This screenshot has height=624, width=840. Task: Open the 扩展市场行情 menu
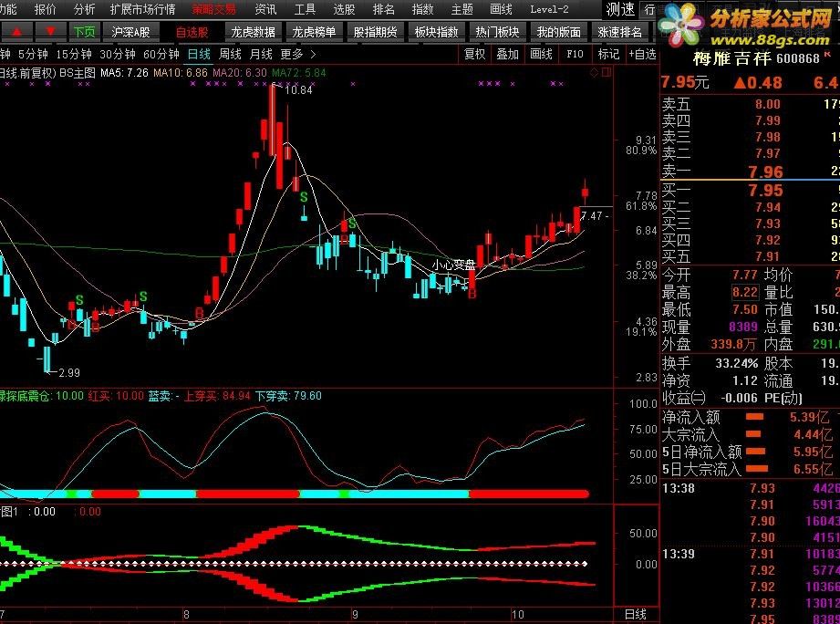tap(143, 9)
